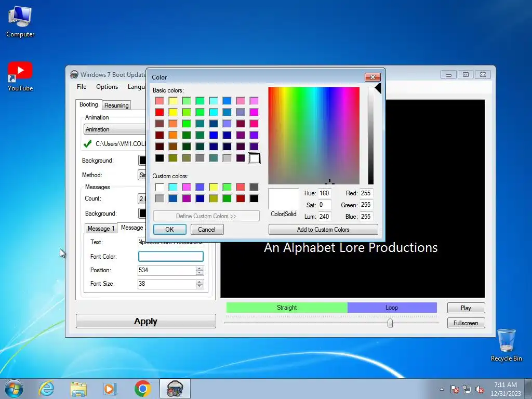Click the Messages Background color swatch
Screen dimensions: 532x399
click(142, 214)
